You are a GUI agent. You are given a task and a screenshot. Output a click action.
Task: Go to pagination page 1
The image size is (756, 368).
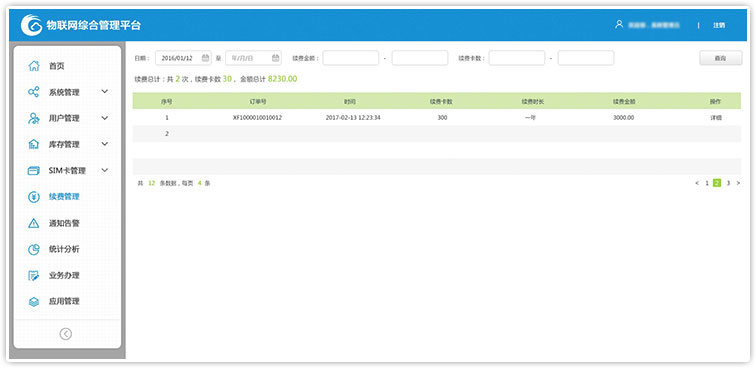click(x=707, y=183)
